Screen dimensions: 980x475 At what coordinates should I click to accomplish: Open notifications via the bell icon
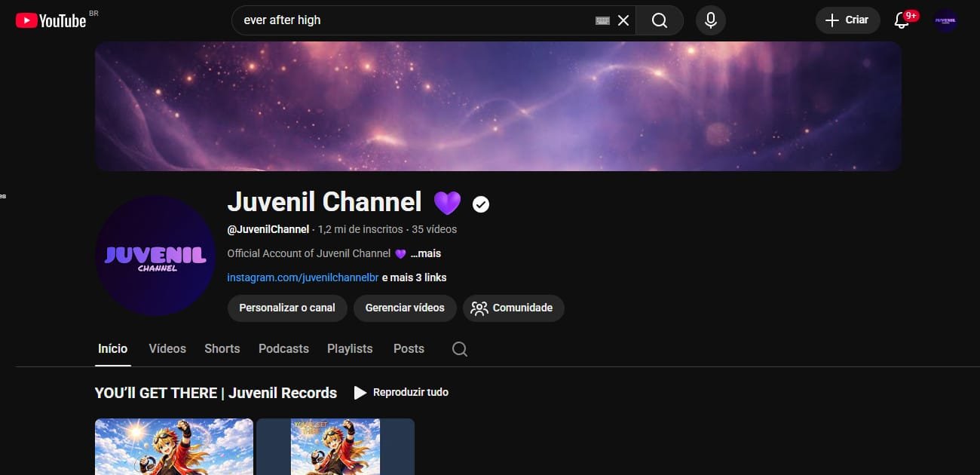click(901, 20)
